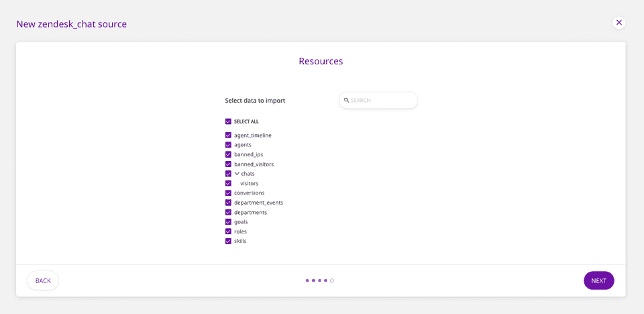Uncheck the roles checkbox
The height and width of the screenshot is (314, 644).
pyautogui.click(x=228, y=231)
